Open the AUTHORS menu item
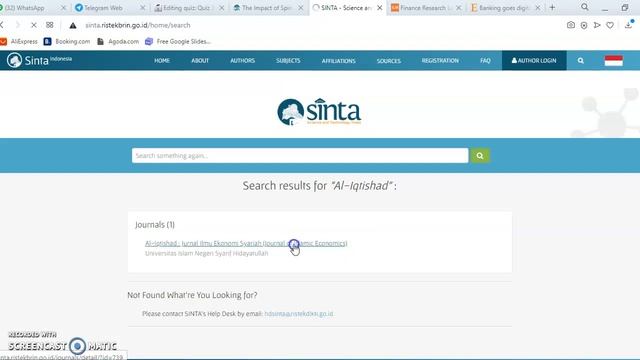 pyautogui.click(x=242, y=60)
